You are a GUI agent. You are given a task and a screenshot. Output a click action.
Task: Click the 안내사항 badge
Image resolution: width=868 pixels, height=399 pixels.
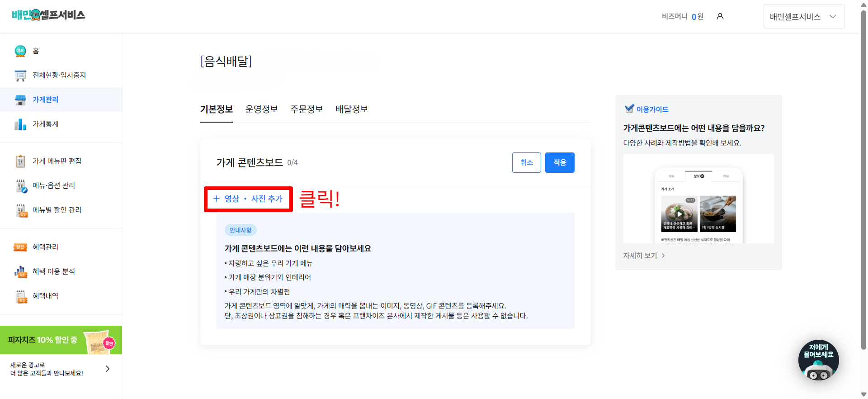pyautogui.click(x=241, y=230)
